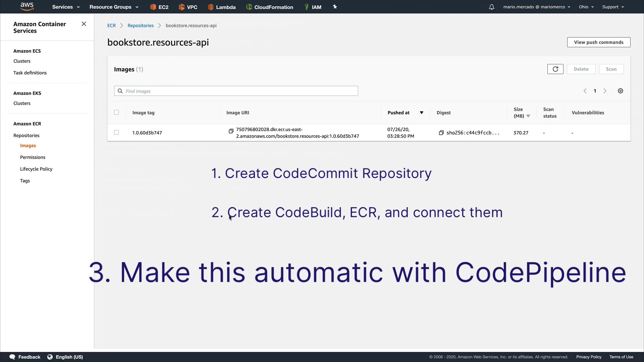The image size is (644, 362).
Task: Open the notifications bell icon
Action: tap(491, 7)
